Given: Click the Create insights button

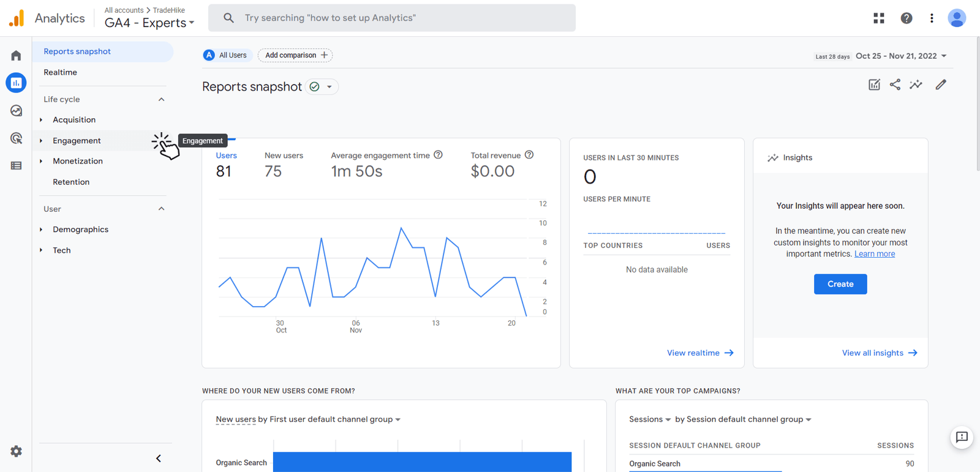Looking at the screenshot, I should coord(840,284).
